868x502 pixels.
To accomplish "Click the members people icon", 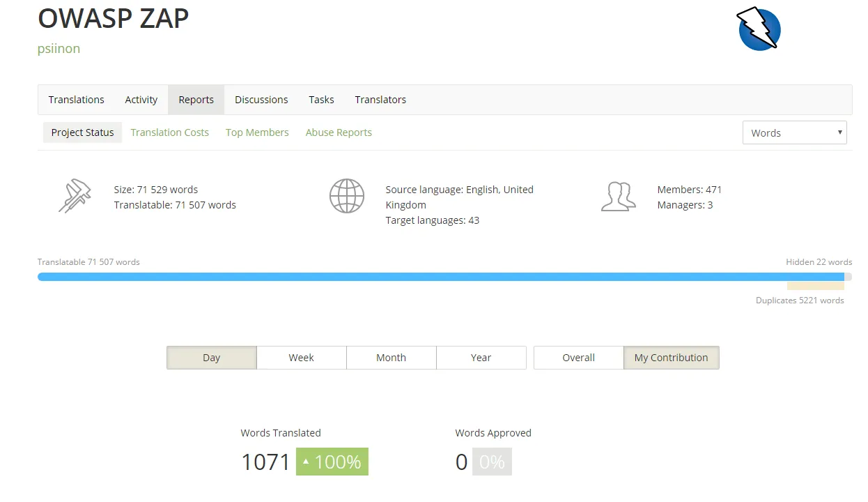I will click(619, 197).
